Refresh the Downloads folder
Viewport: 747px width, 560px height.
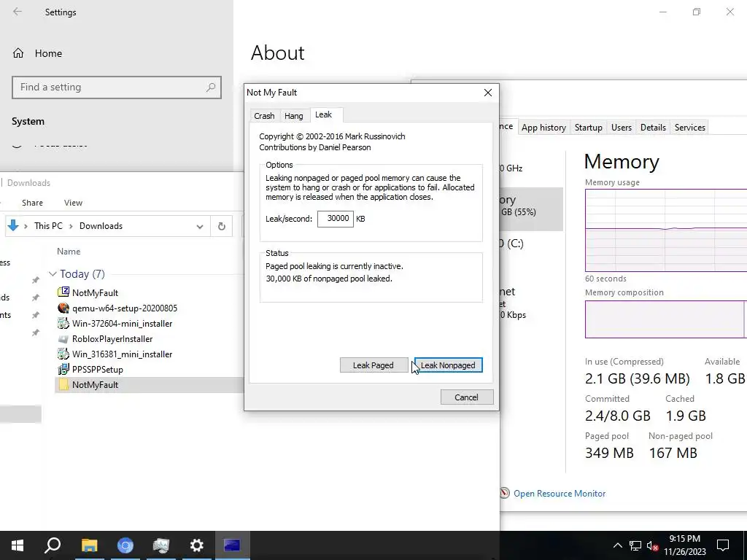(x=222, y=227)
